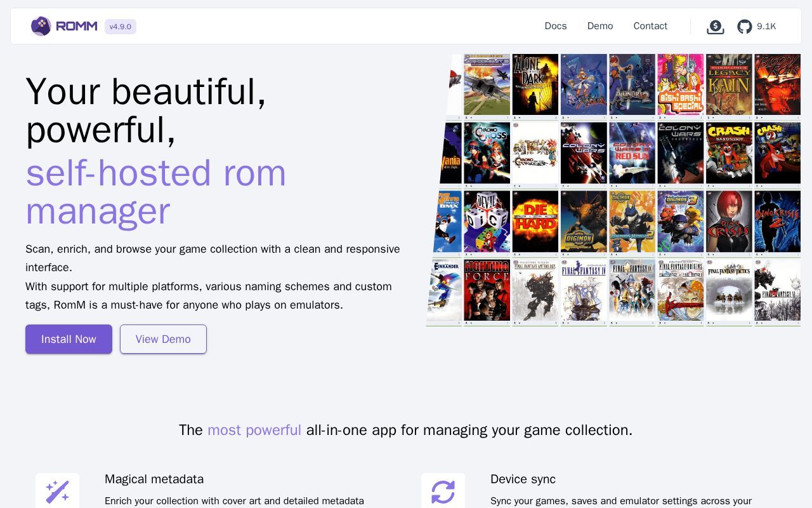
Task: Click the "self-hosted rom manager" headline
Action: 156,192
